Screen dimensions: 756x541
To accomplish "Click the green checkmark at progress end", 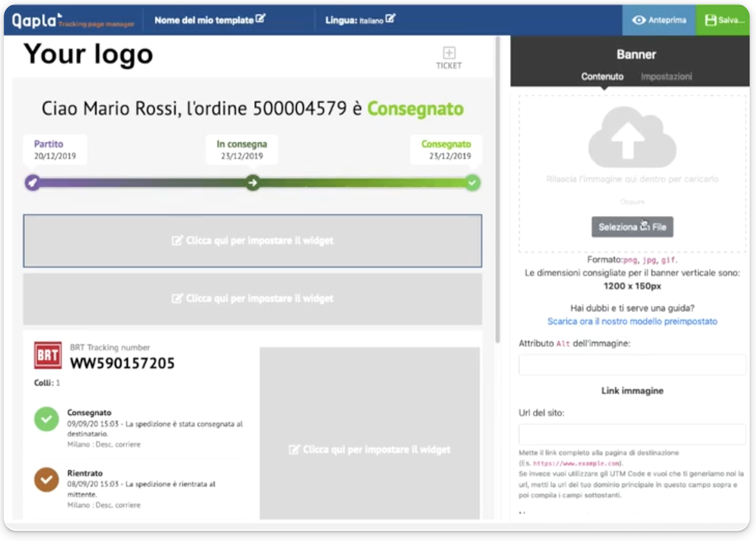I will (472, 183).
